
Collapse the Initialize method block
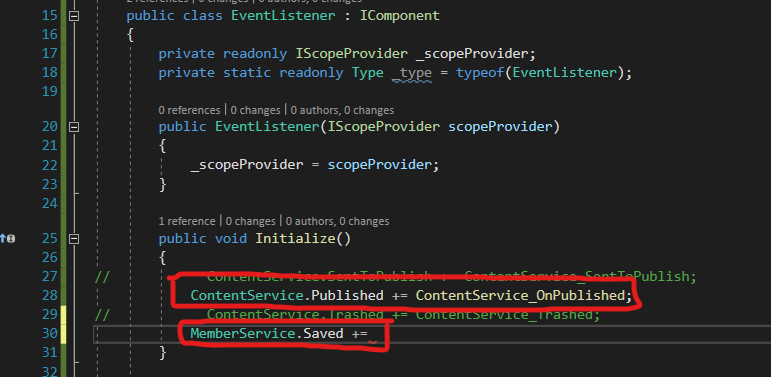[74, 239]
